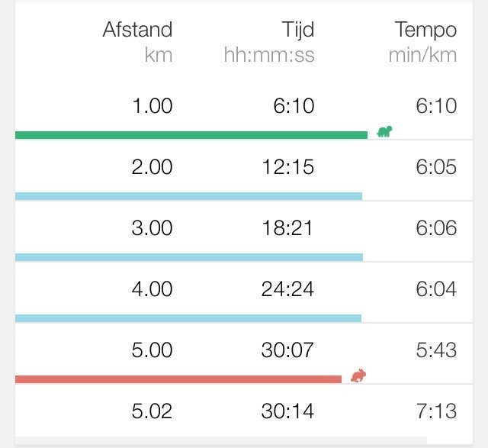Click the green turtle slowest-split icon
This screenshot has width=488, height=448.
pyautogui.click(x=384, y=131)
